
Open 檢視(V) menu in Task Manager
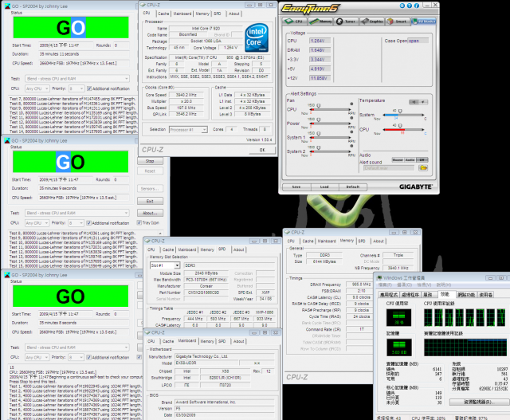coord(424,285)
